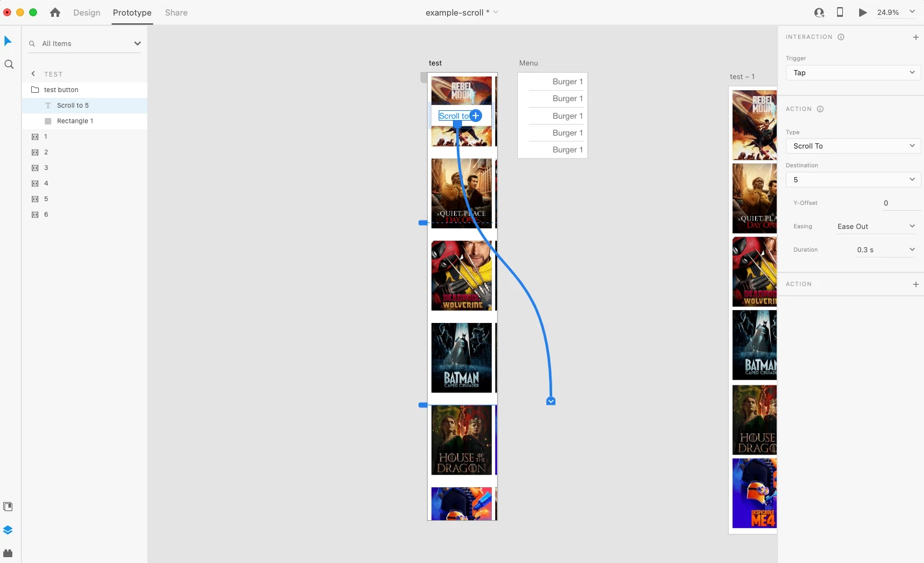Click the test – 1 artboard title
Image resolution: width=924 pixels, height=563 pixels.
[x=742, y=77]
